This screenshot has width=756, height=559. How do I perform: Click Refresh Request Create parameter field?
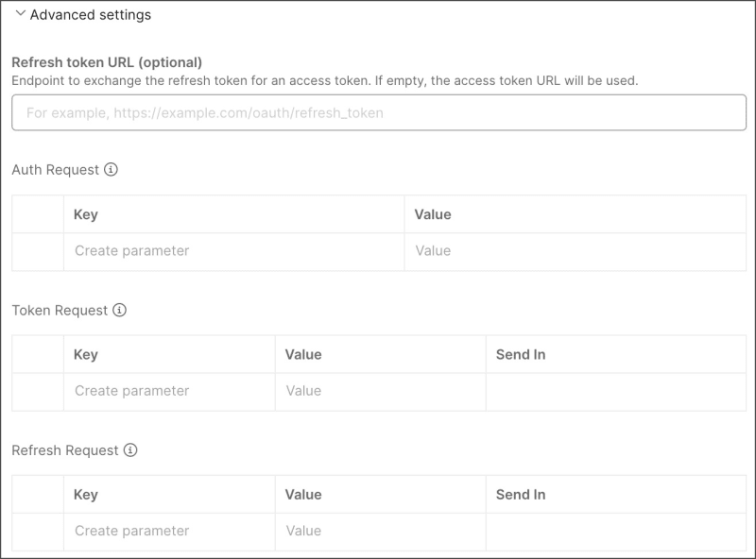[169, 531]
